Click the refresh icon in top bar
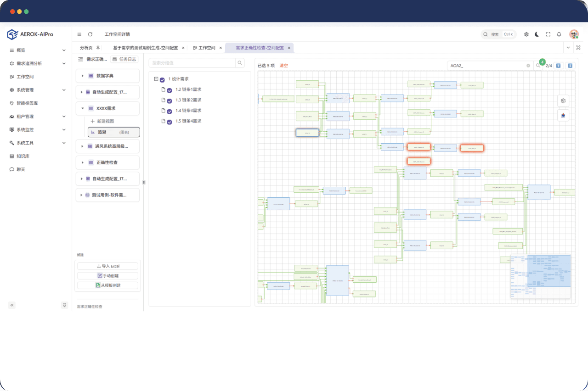588x391 pixels. point(90,34)
